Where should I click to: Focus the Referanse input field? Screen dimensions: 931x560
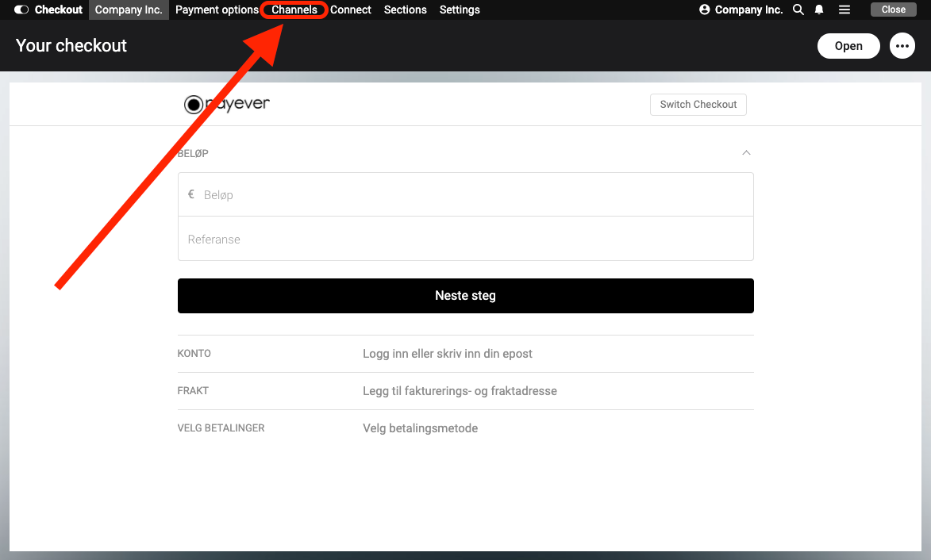click(x=465, y=239)
